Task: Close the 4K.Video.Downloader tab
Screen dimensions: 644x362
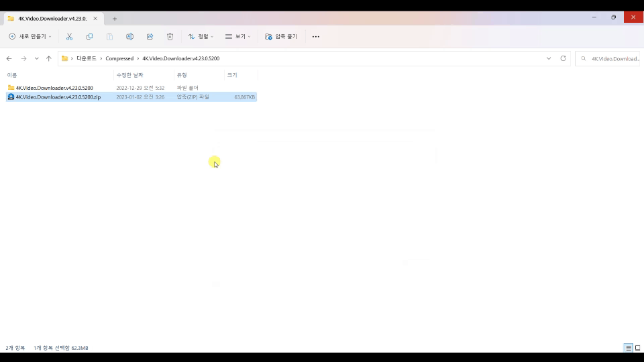Action: [95, 19]
